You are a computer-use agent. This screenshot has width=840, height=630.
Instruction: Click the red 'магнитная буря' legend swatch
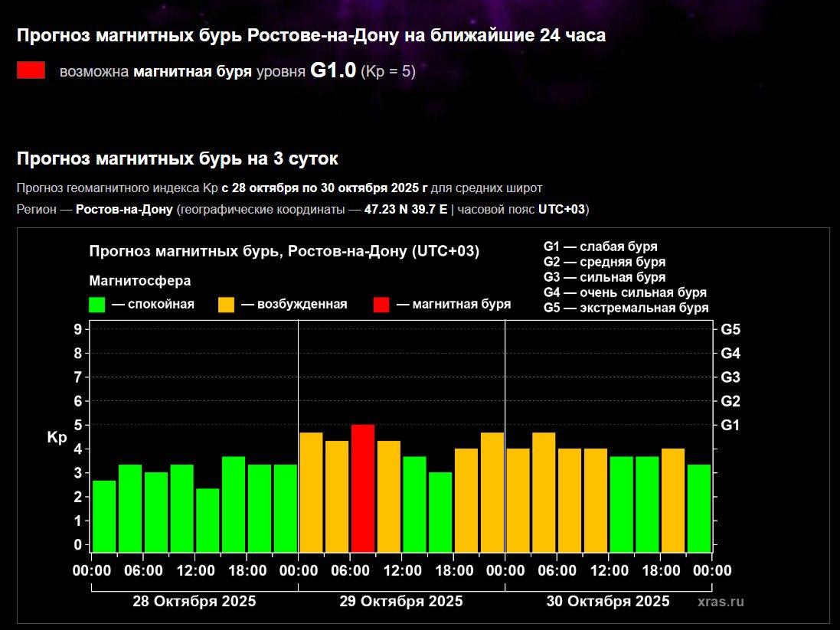pos(381,305)
